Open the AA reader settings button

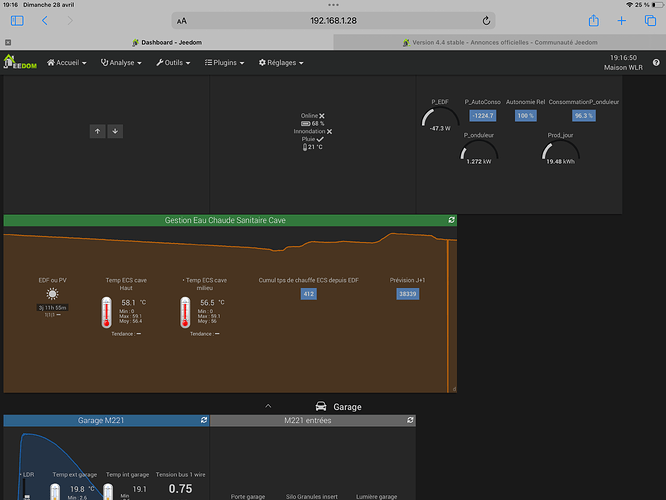182,21
